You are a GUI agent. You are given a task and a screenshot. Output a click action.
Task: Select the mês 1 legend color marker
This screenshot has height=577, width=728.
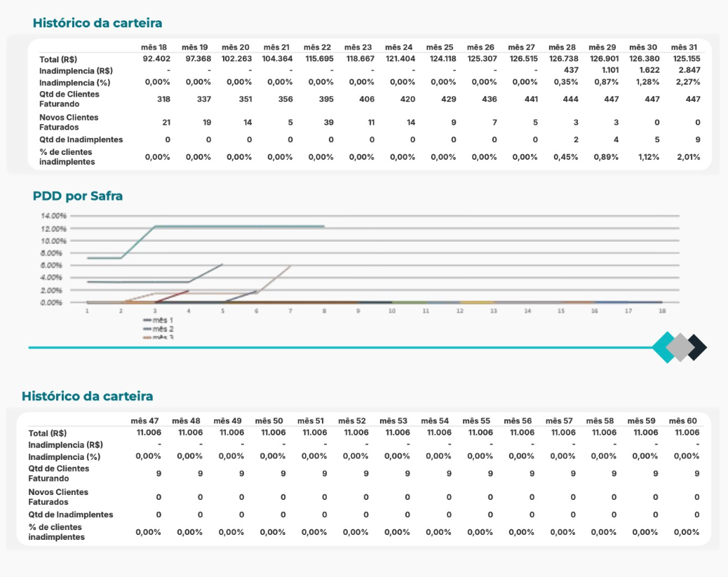point(147,320)
